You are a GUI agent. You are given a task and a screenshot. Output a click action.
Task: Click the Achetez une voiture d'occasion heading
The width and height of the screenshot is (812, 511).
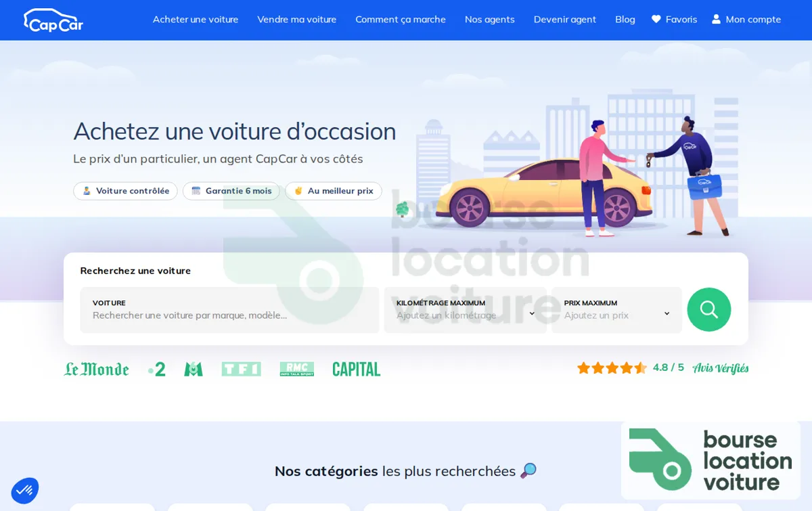[x=235, y=131]
